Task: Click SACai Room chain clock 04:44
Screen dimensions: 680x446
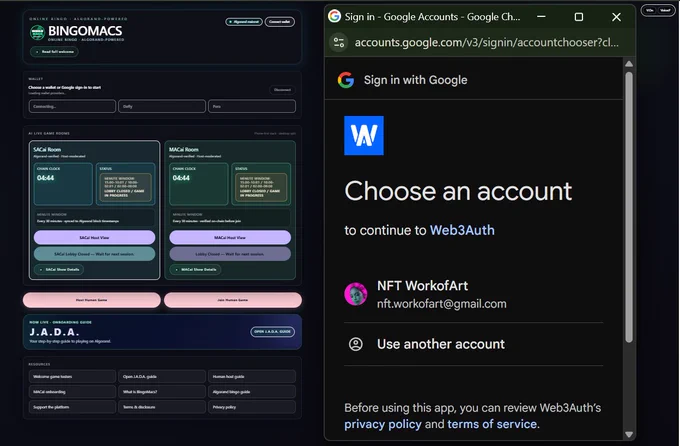Action: coord(46,178)
